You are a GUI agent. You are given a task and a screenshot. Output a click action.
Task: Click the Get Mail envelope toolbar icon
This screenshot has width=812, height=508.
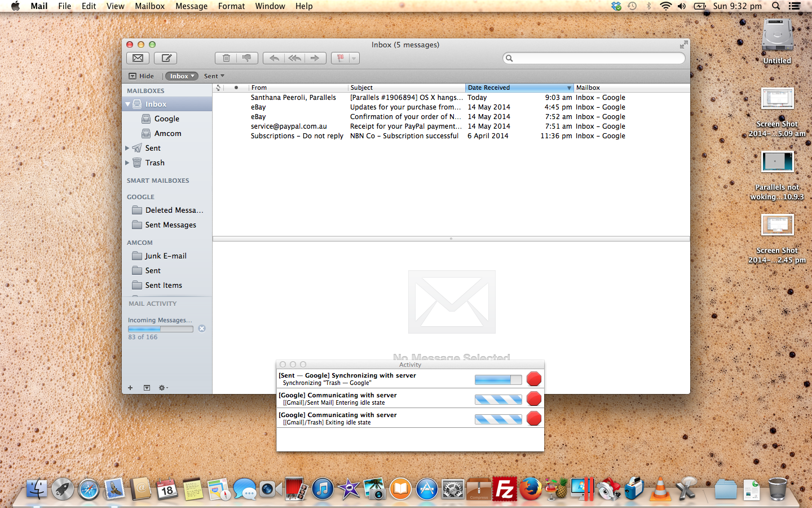[x=138, y=58]
